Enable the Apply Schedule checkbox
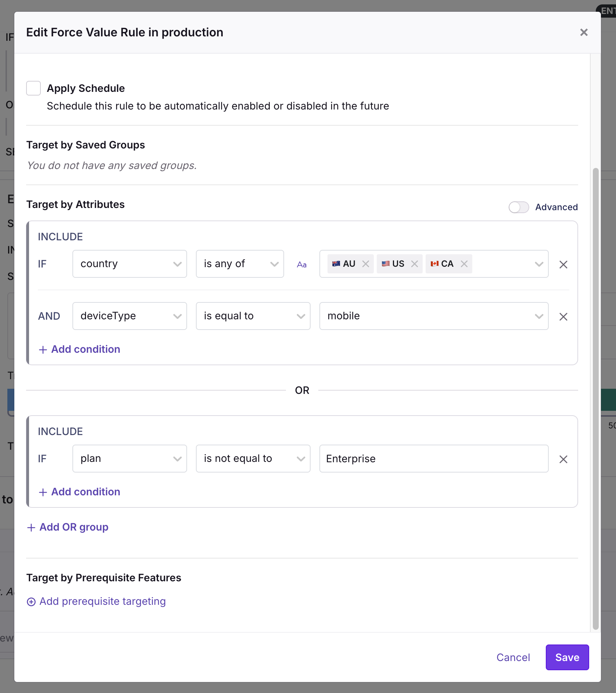 click(33, 88)
